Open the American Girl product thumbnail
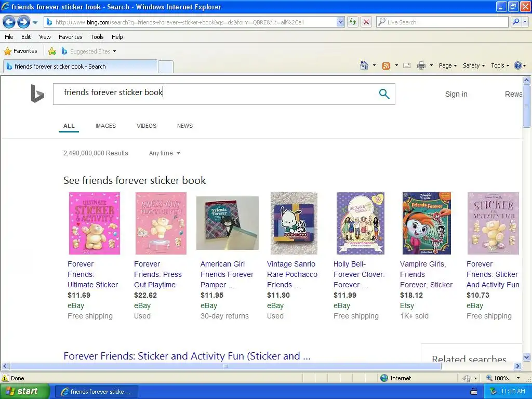The image size is (532, 399). tap(228, 223)
